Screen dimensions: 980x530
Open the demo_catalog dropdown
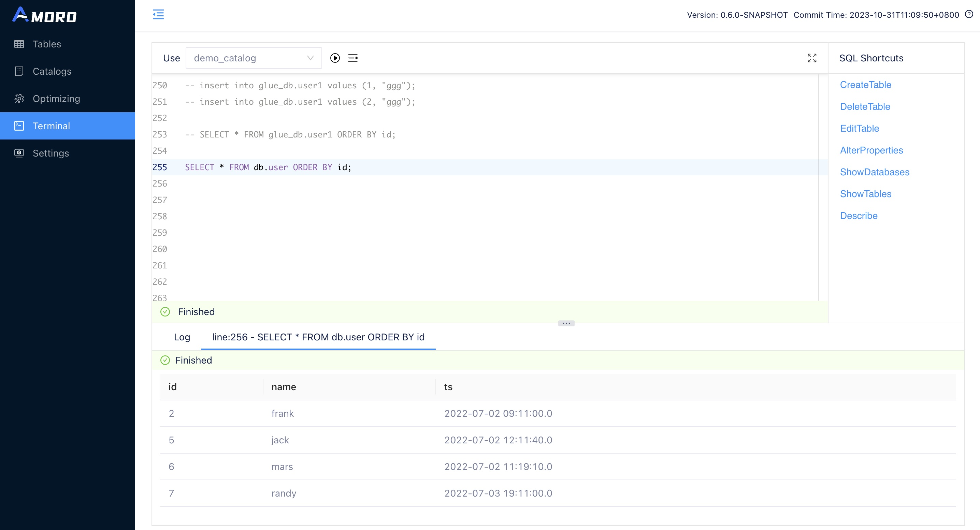[x=254, y=58]
